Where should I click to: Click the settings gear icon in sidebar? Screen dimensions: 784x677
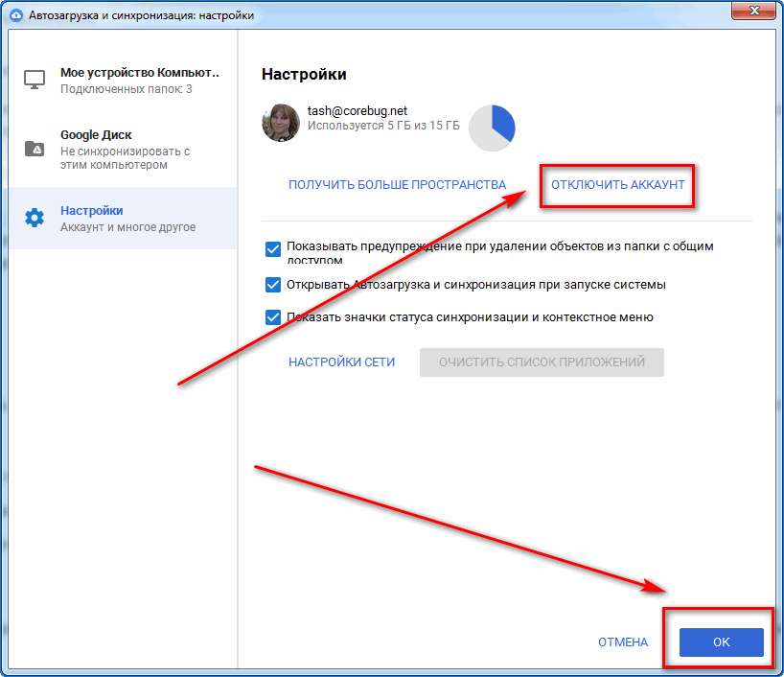click(x=35, y=218)
